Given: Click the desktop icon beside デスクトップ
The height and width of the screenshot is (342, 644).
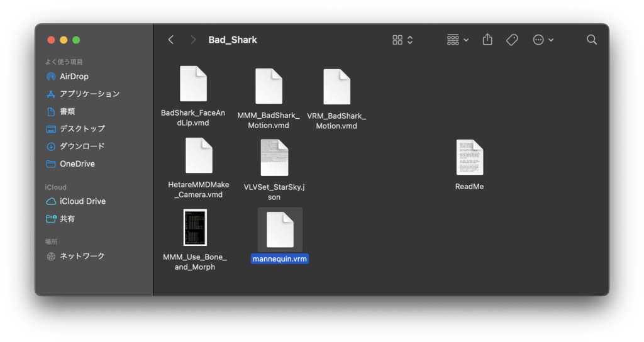Looking at the screenshot, I should 51,130.
